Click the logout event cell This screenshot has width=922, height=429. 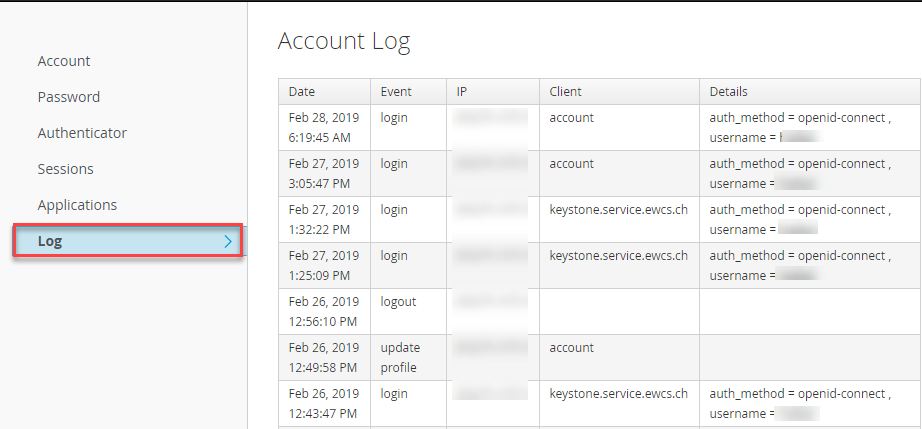click(x=399, y=302)
